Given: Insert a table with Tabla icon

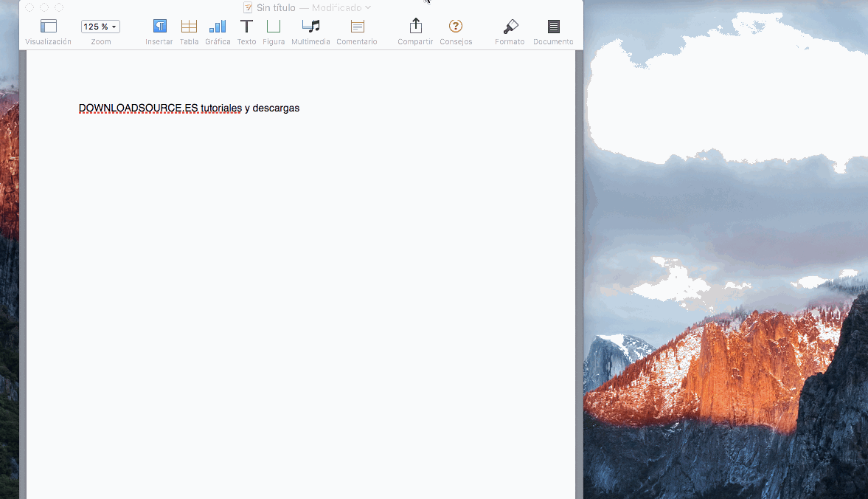Looking at the screenshot, I should (189, 26).
